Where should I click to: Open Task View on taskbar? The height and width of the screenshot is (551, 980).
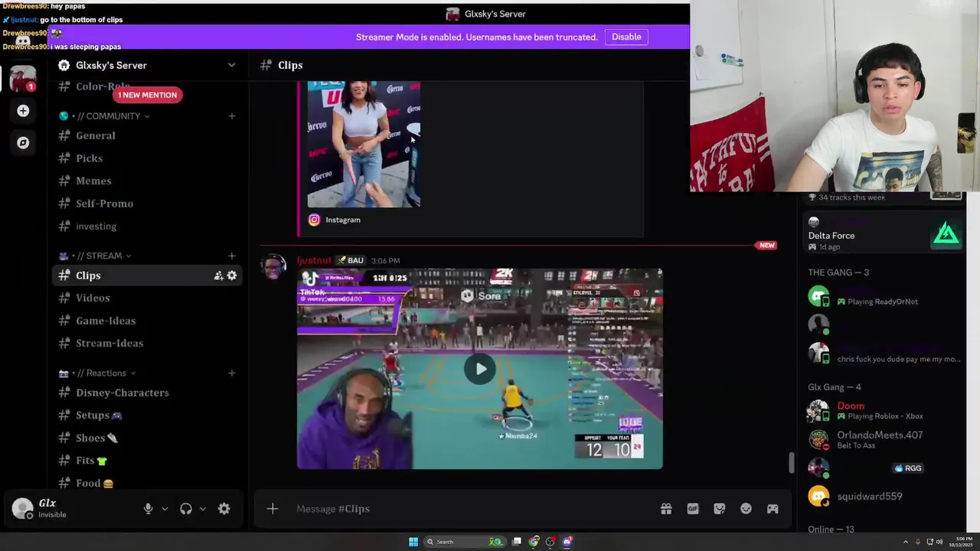[517, 542]
